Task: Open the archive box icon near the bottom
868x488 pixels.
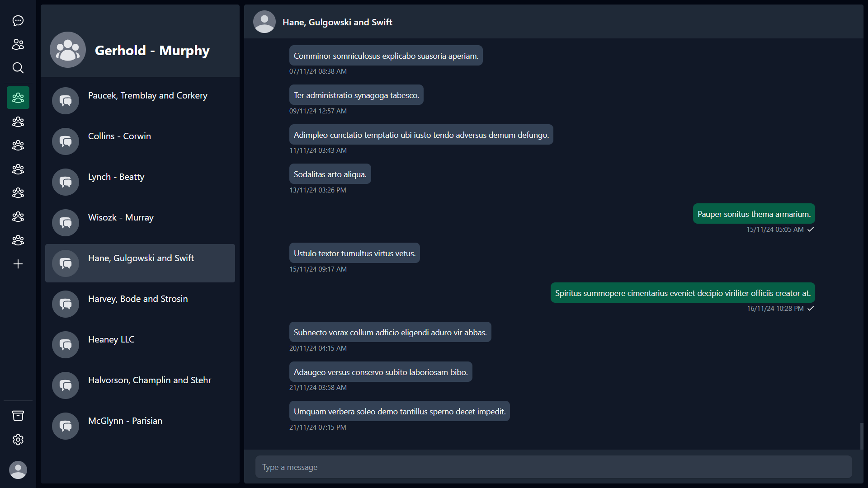Action: point(18,415)
